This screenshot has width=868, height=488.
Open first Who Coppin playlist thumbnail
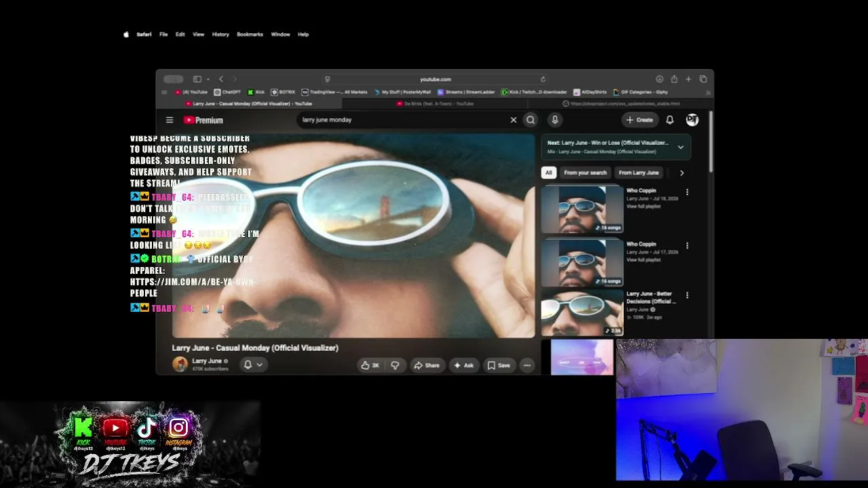[582, 209]
